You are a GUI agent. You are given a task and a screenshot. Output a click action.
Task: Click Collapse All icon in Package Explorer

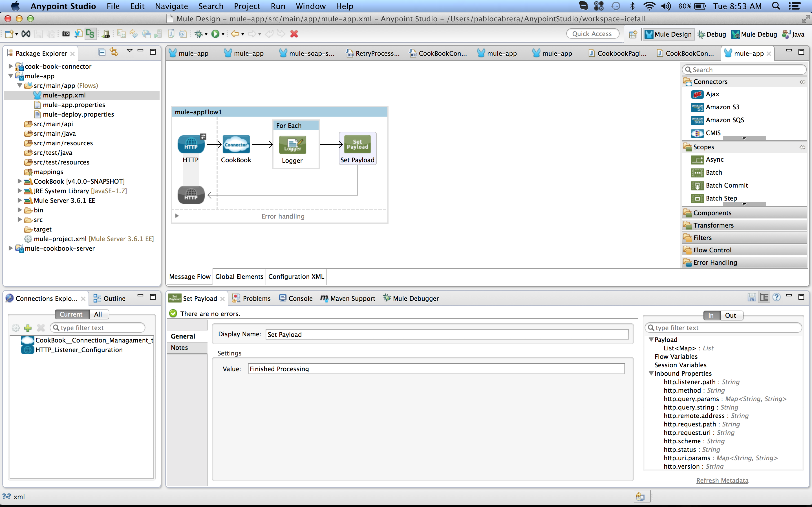(x=102, y=52)
